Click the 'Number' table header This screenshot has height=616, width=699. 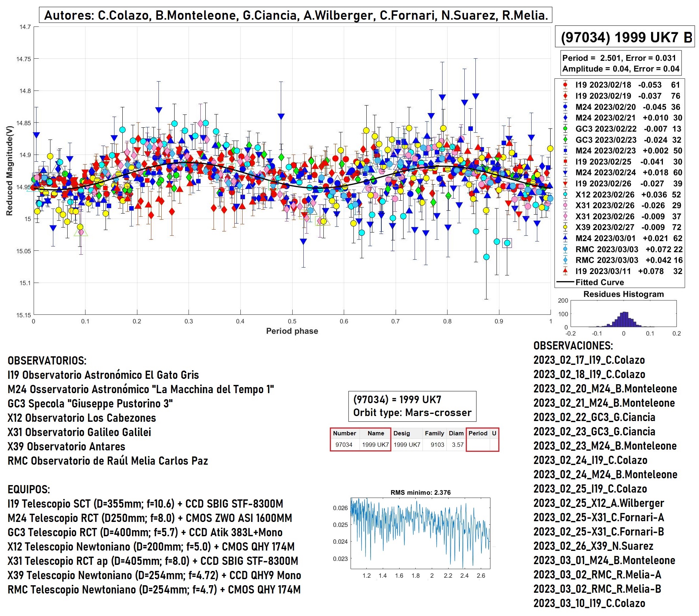(344, 433)
